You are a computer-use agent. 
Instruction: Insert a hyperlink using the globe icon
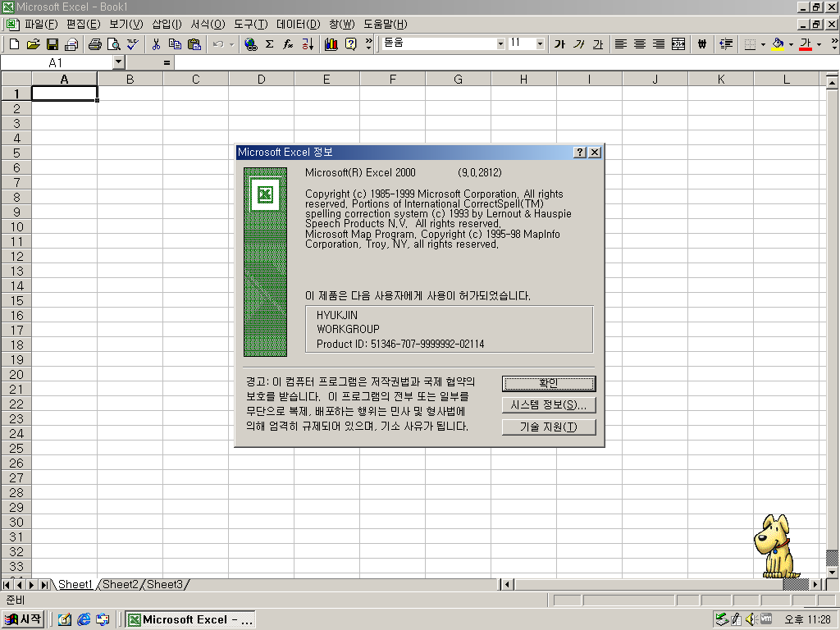point(250,44)
